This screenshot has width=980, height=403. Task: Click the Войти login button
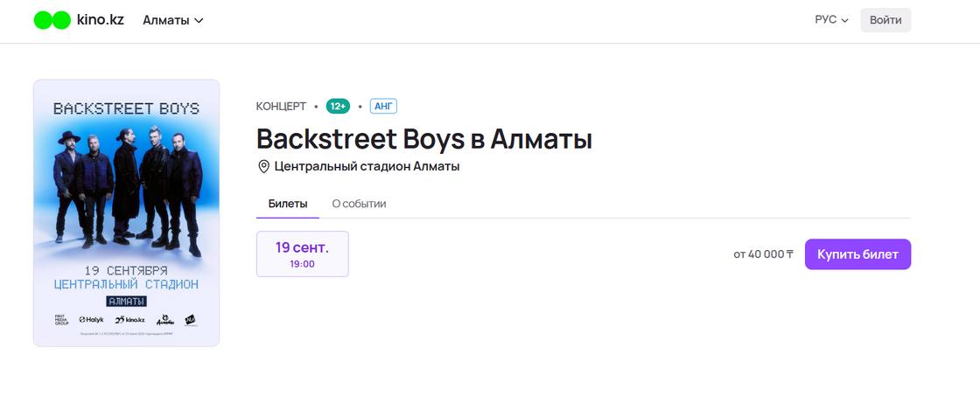[885, 20]
